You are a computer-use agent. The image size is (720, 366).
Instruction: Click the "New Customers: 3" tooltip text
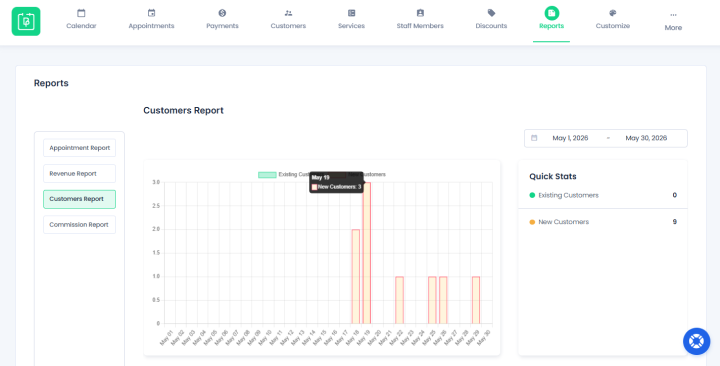pos(339,187)
